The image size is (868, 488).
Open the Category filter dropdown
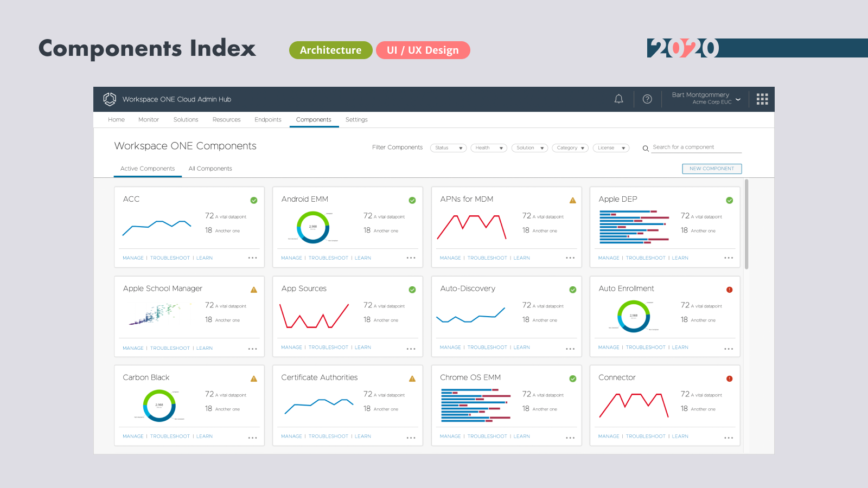tap(570, 148)
